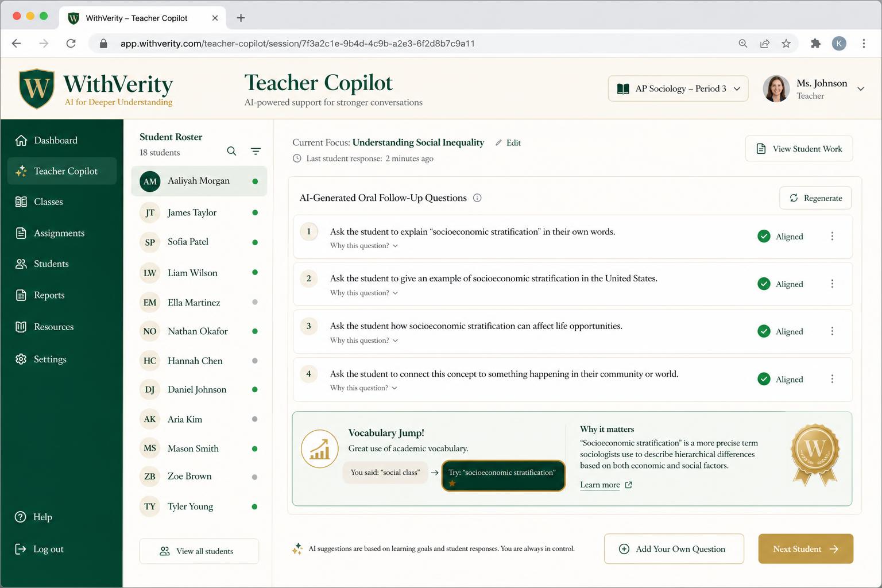Open the three-dot menu for question 1
This screenshot has height=588, width=882.
pos(832,236)
